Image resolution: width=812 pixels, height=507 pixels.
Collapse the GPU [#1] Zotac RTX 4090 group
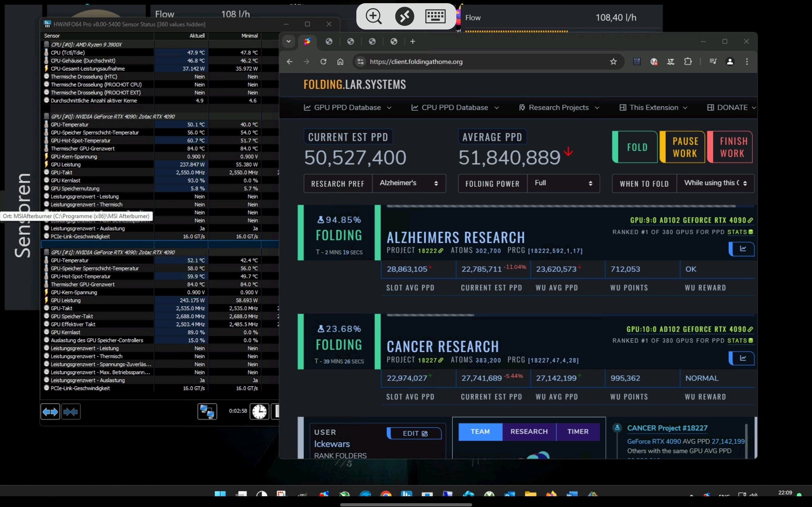(x=46, y=252)
